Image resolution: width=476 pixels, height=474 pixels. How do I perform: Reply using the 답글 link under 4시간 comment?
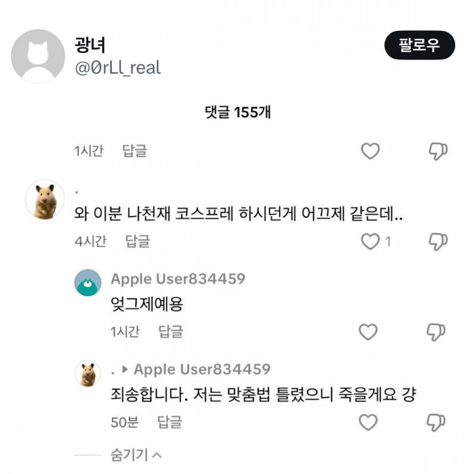click(137, 240)
